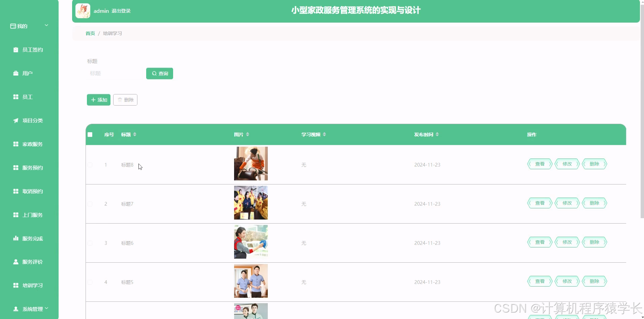Click the 查询 search button

tap(160, 74)
